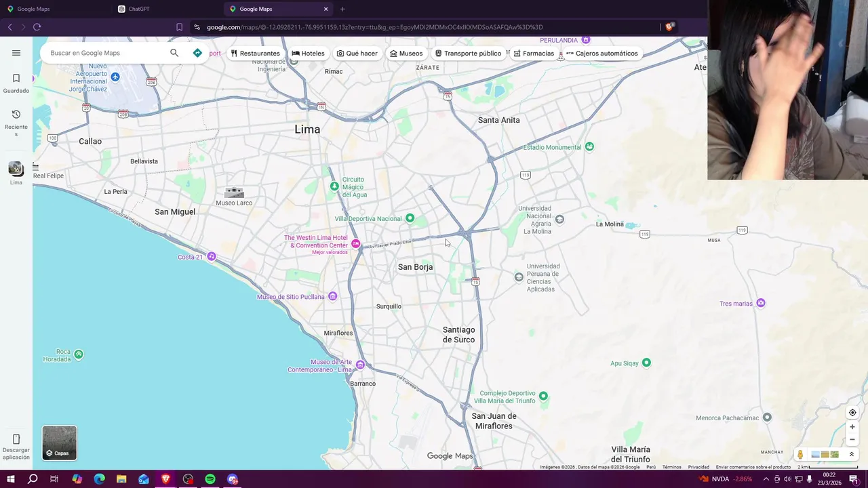This screenshot has height=488, width=868.
Task: Show the imagery thumbnails strip
Action: (825, 455)
